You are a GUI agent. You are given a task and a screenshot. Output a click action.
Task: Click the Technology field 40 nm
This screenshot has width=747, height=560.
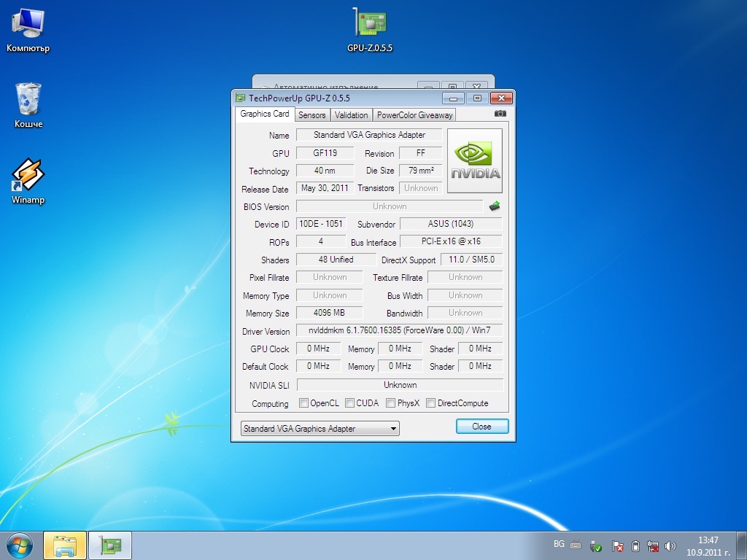point(325,171)
